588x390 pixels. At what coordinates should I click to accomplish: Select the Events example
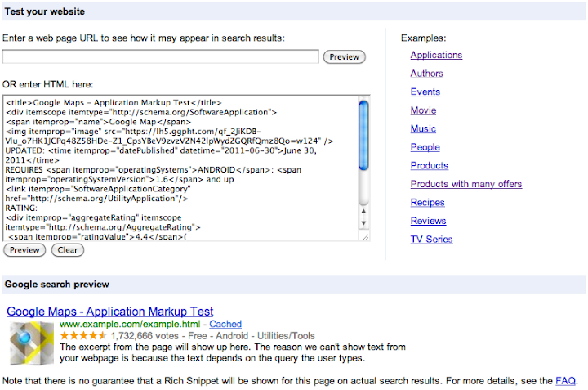[x=425, y=92]
